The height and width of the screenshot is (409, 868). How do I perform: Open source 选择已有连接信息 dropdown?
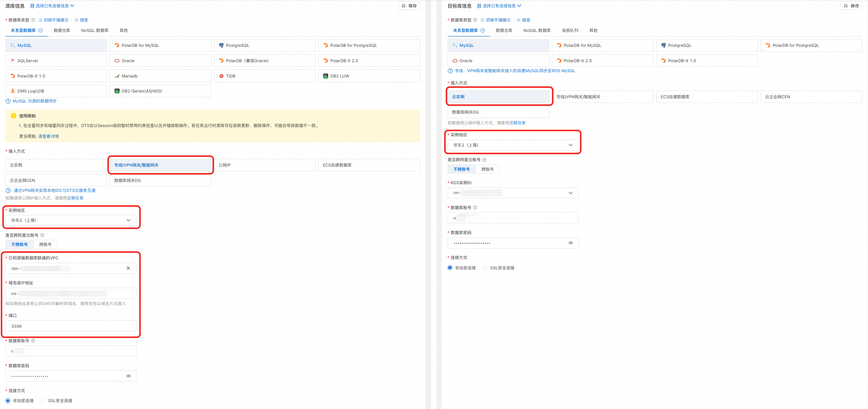click(52, 6)
